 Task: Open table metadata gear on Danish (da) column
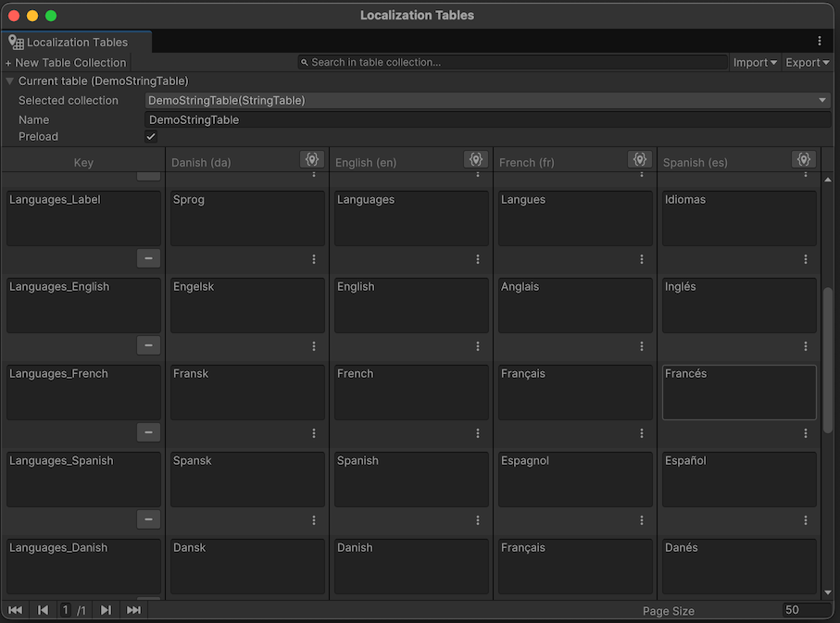(x=311, y=158)
